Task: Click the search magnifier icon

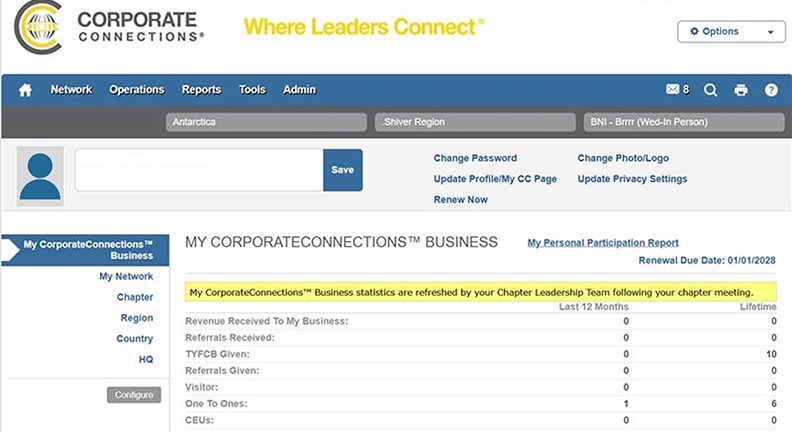Action: point(710,90)
